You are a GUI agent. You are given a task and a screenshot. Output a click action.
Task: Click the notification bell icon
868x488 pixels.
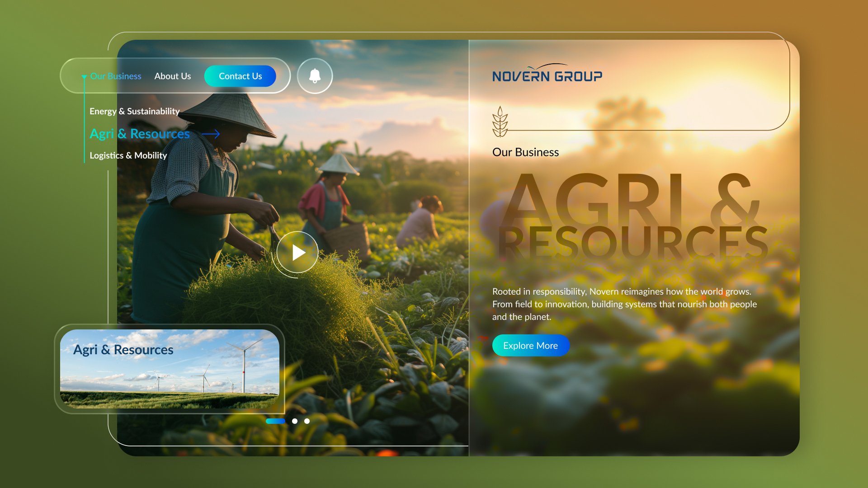(315, 76)
